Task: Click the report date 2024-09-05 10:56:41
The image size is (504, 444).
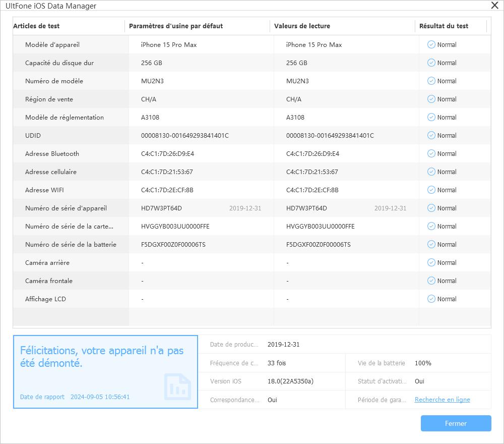Action: [100, 397]
